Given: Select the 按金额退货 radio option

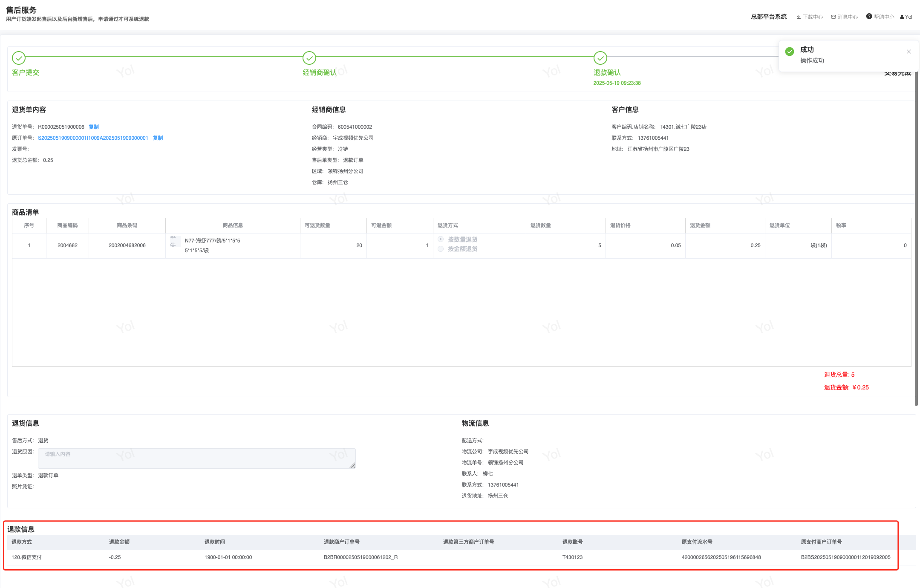Looking at the screenshot, I should click(x=441, y=249).
